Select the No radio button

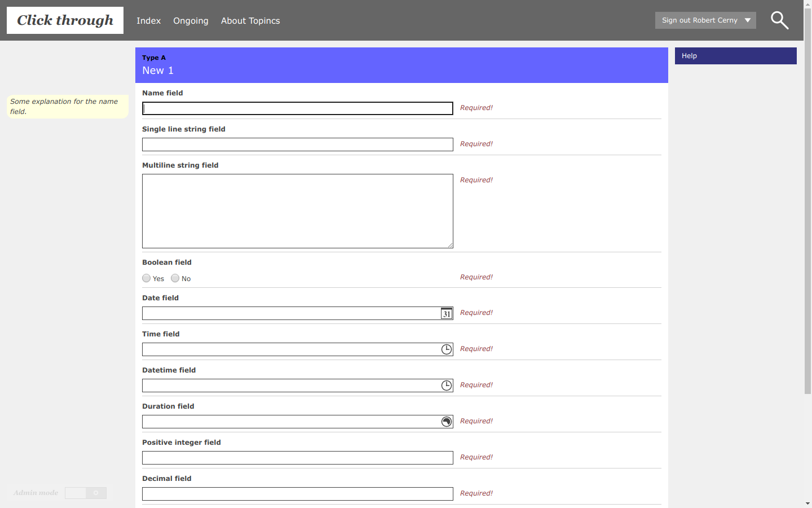point(175,278)
